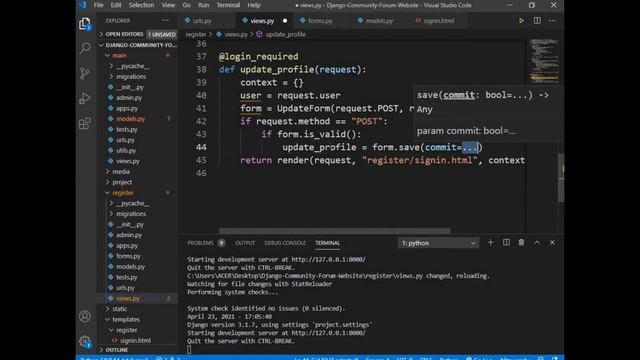Split the terminal pane

click(x=506, y=242)
